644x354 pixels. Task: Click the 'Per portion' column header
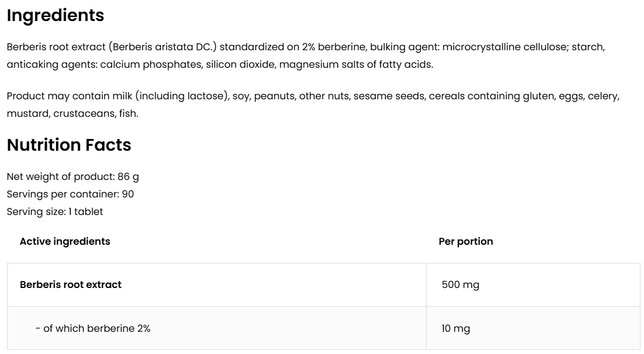tap(466, 241)
